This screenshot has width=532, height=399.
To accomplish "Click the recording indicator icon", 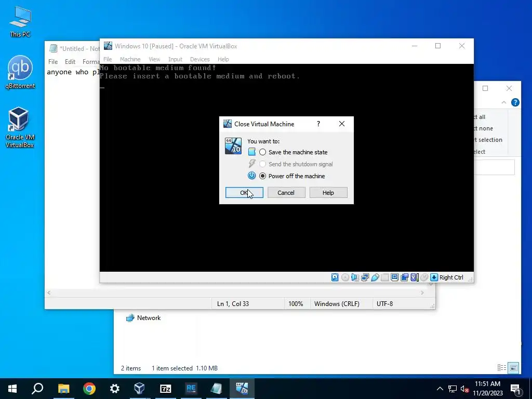I will pos(404,277).
